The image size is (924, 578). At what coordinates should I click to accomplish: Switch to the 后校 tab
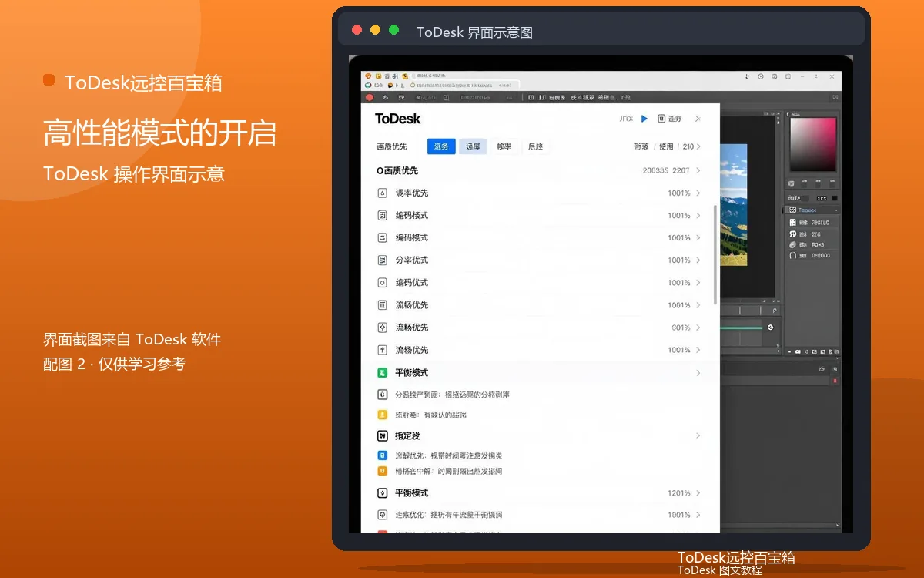535,146
